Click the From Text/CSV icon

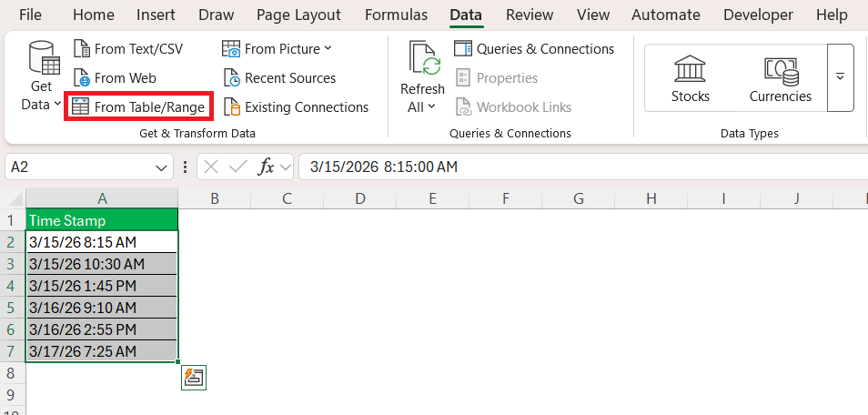pos(81,49)
